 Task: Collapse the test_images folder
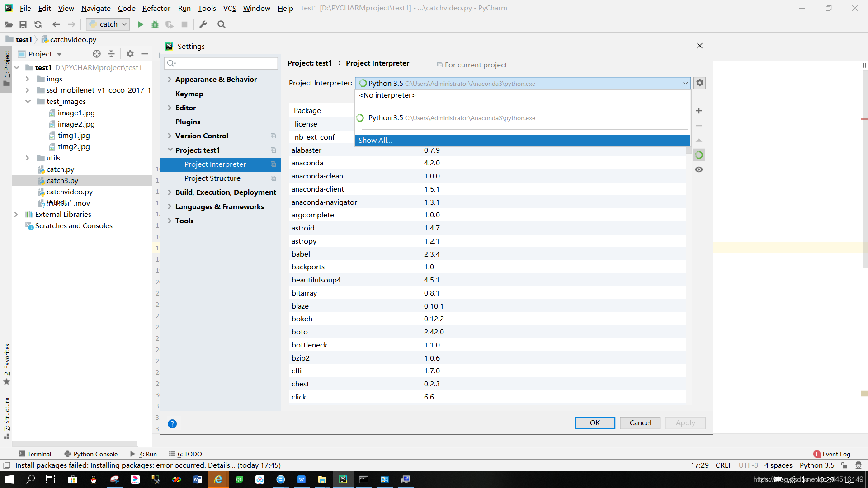pos(28,101)
